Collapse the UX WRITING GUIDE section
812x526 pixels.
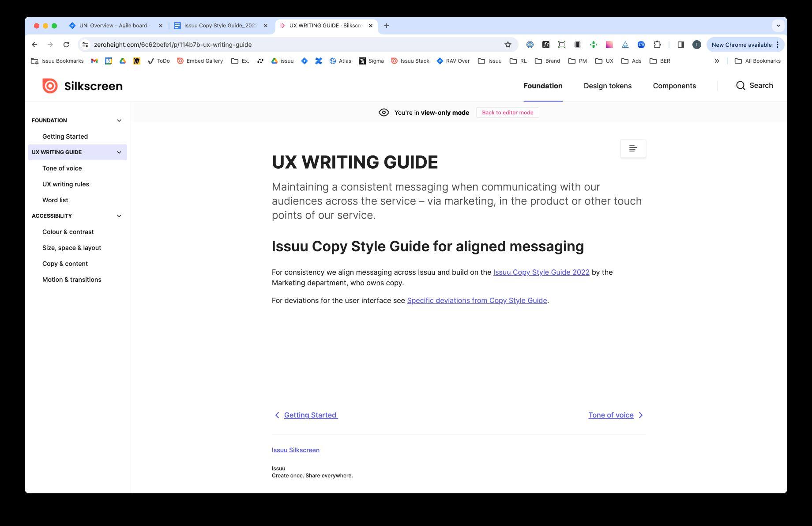point(119,152)
